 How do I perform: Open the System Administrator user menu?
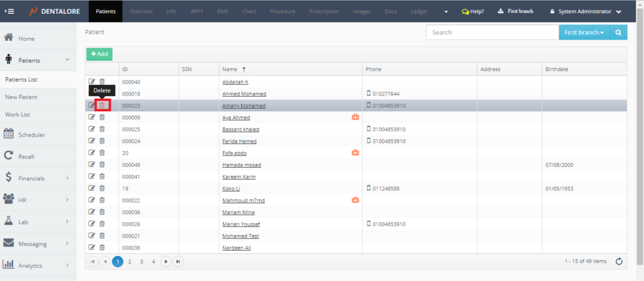(x=585, y=11)
